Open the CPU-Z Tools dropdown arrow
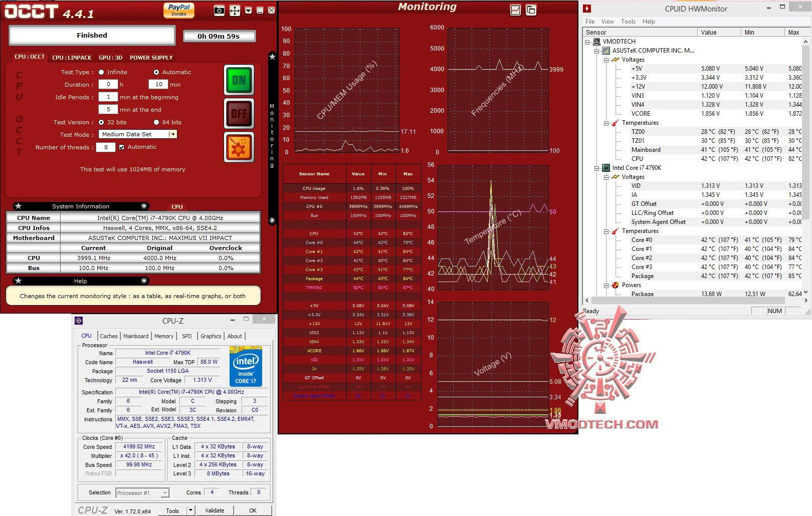Screen dimensions: 812x516 (x=190, y=510)
